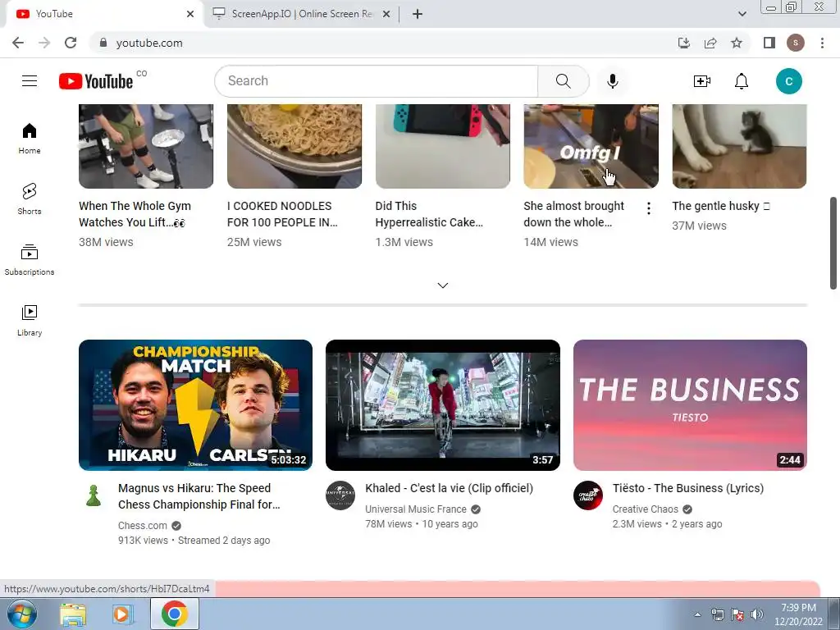Open the volume speaker tray icon
The width and height of the screenshot is (840, 630).
tap(757, 614)
